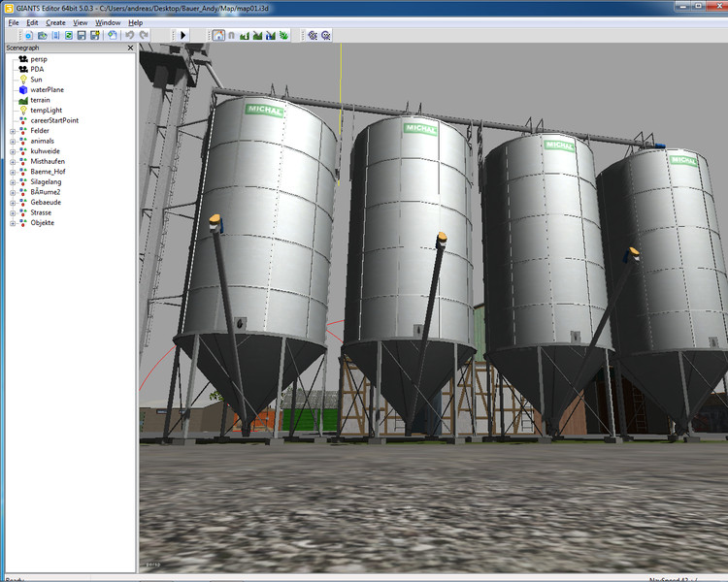Select the Gebaeude transform group label
Screen dimensions: 728x582
click(x=46, y=203)
